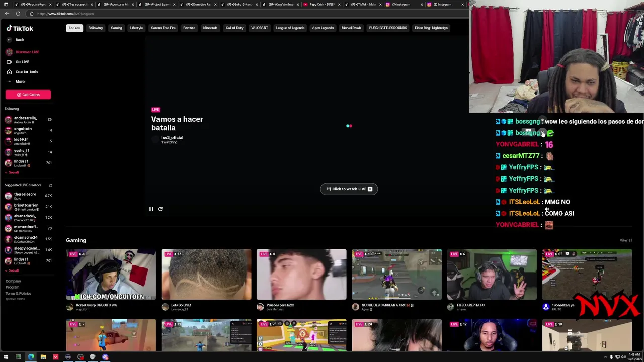Image resolution: width=644 pixels, height=362 pixels.
Task: Open 'Pruebas para NZ' live thumbnail
Action: 301,274
